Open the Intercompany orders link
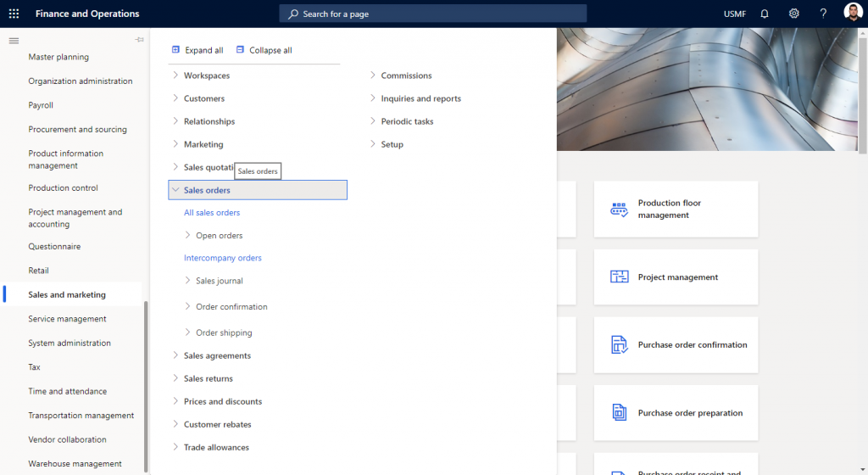This screenshot has width=868, height=475. [223, 258]
